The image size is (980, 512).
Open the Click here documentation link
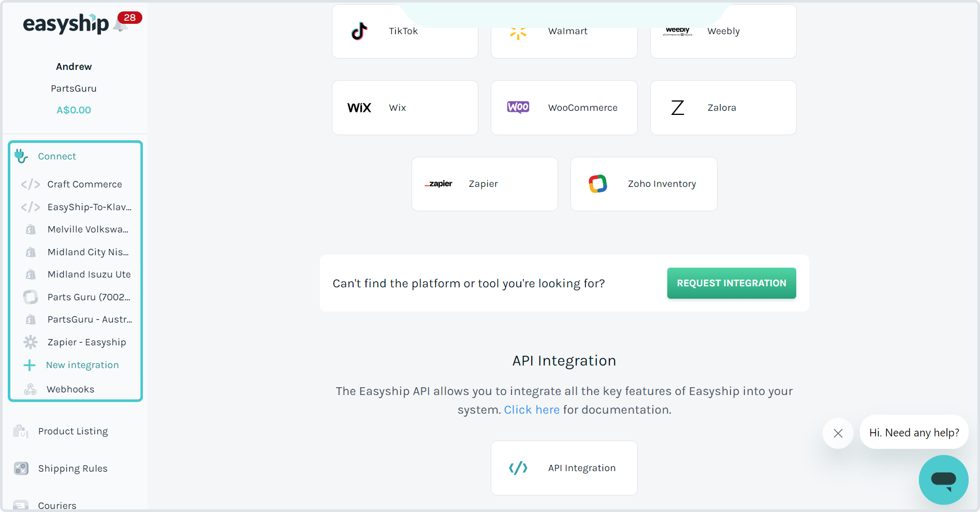coord(532,410)
